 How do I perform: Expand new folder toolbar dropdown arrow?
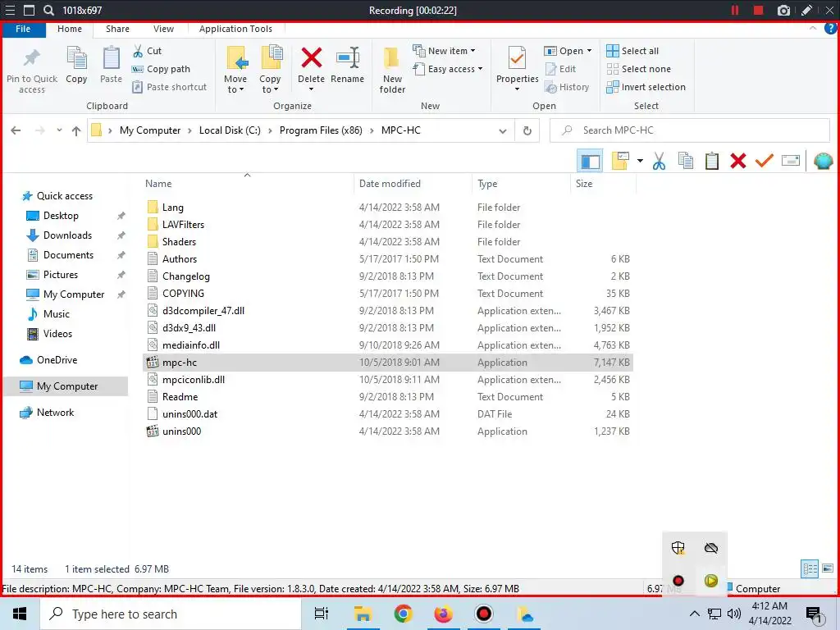(x=640, y=161)
